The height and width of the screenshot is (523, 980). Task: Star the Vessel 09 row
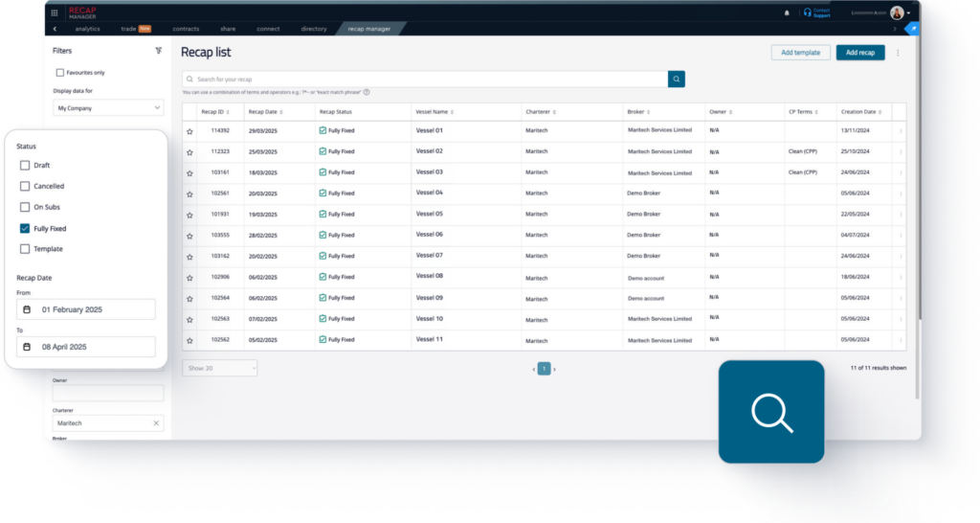tap(189, 299)
